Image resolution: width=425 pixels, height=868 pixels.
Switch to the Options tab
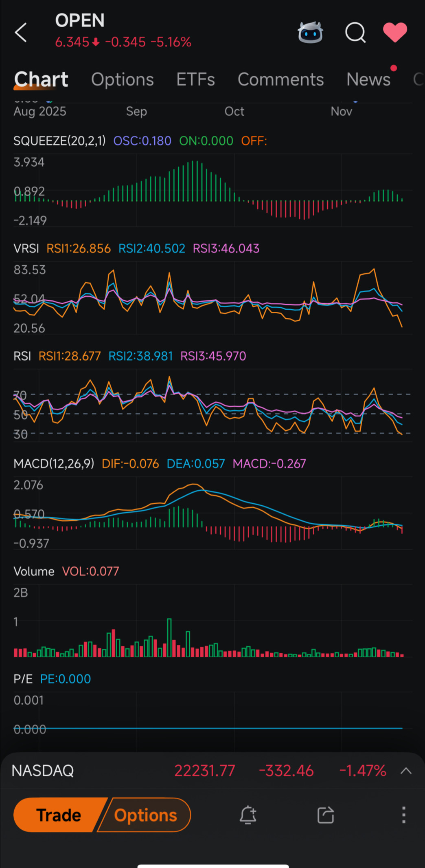[x=123, y=79]
